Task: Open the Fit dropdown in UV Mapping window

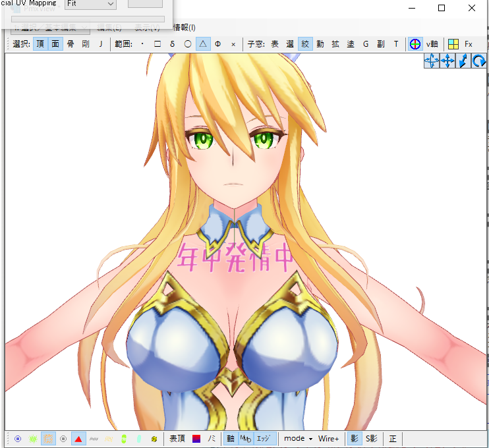Action: click(90, 4)
